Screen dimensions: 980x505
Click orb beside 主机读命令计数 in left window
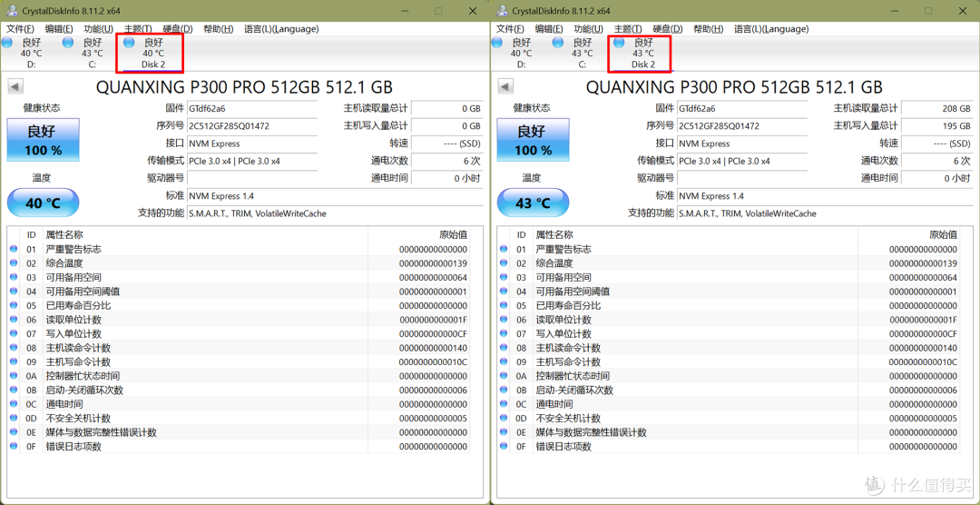click(x=14, y=348)
